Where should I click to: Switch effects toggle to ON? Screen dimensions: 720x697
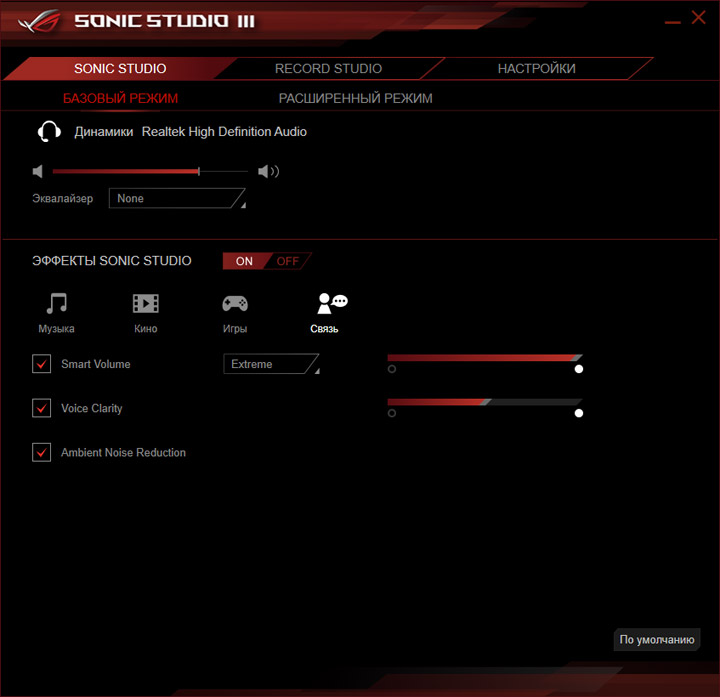(244, 261)
